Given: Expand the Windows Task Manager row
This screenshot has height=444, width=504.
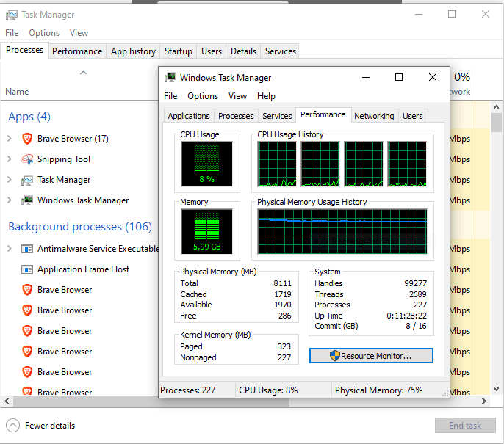Looking at the screenshot, I should [10, 200].
